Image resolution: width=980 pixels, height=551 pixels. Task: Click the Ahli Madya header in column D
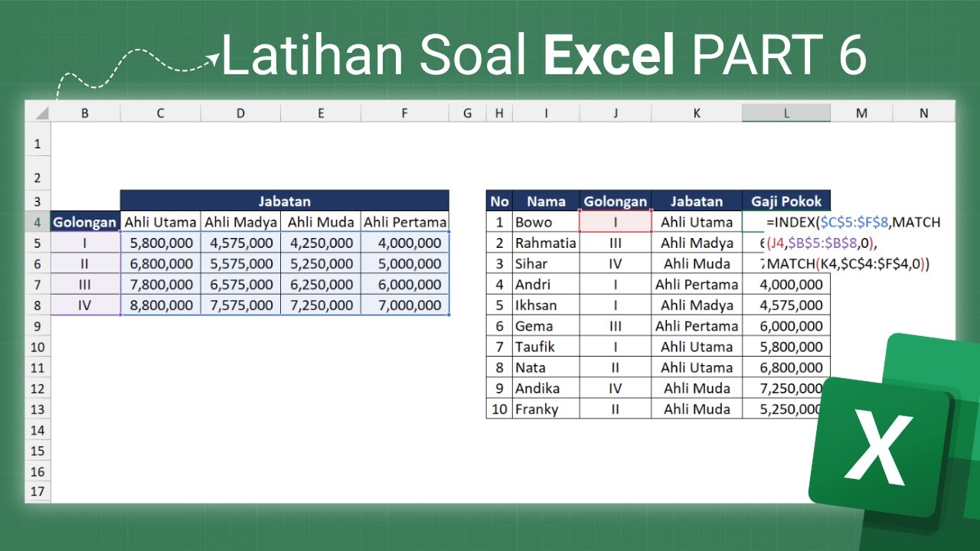[240, 223]
